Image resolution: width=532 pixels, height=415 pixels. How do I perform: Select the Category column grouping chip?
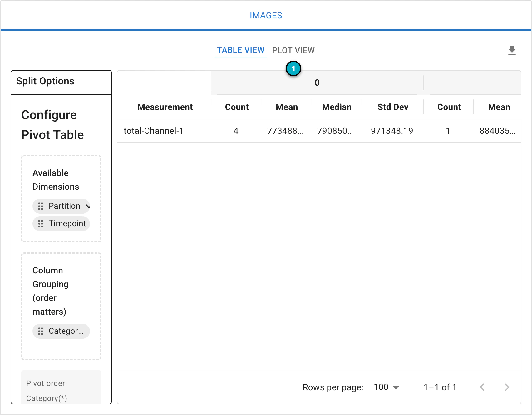point(61,331)
